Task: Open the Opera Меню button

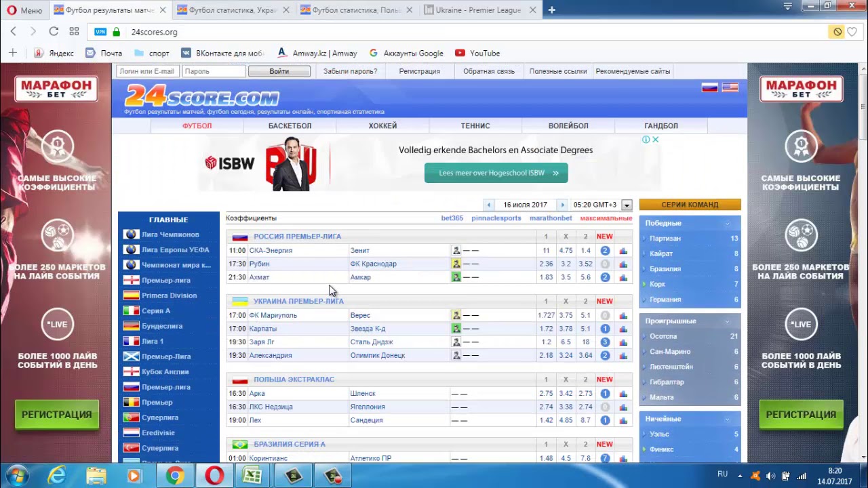Action: [24, 10]
